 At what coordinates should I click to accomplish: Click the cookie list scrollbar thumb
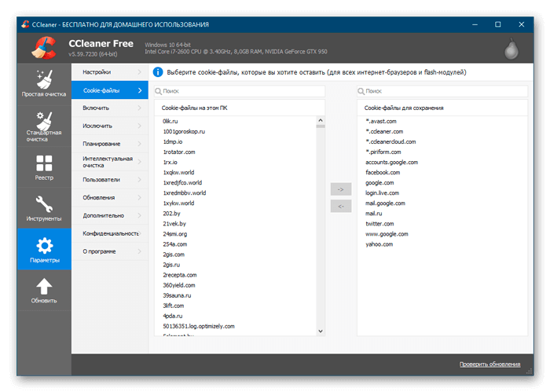tap(321, 126)
